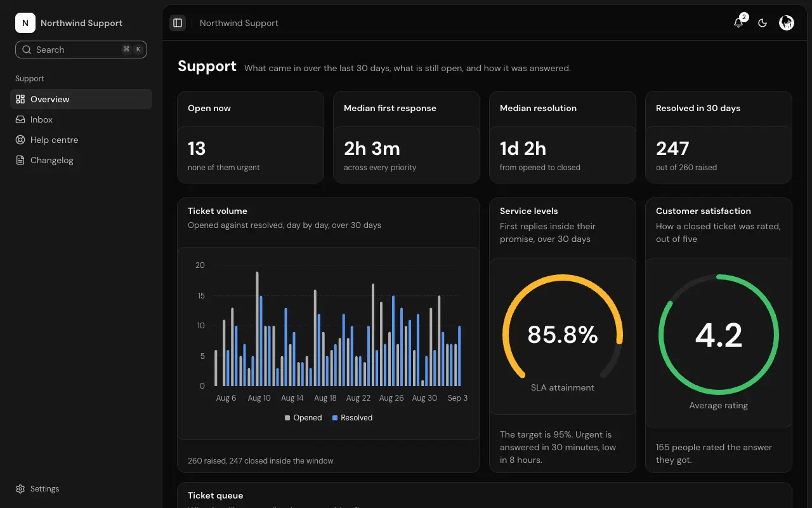
Task: Toggle the Opened series in legend
Action: pos(303,418)
